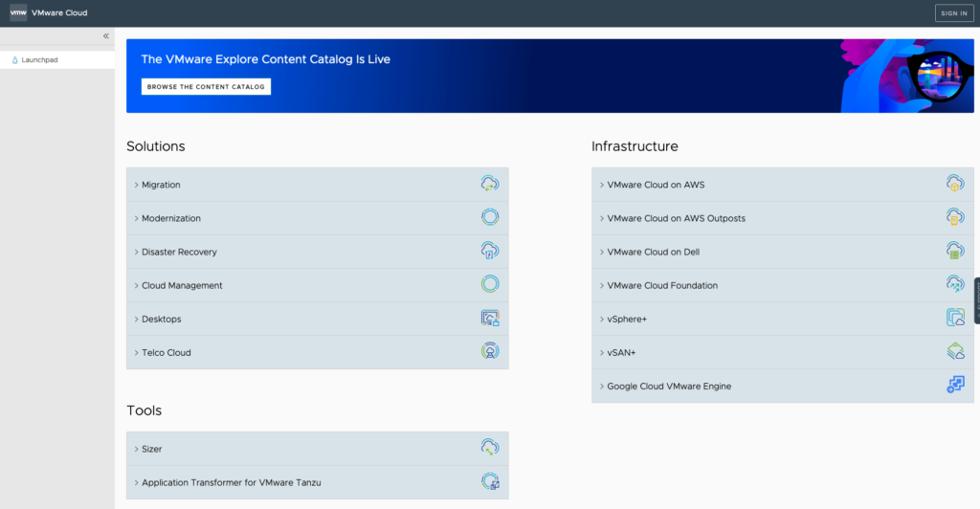This screenshot has width=980, height=509.
Task: Click the Solutions section heading
Action: tap(156, 146)
